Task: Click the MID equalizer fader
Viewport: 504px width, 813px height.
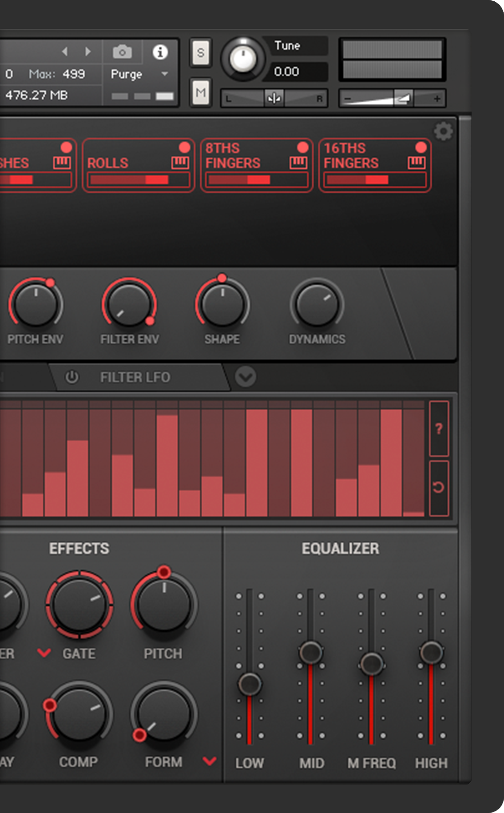Action: click(x=310, y=652)
